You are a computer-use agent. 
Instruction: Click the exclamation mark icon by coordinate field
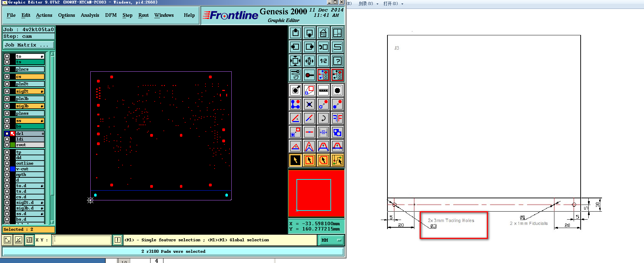point(118,240)
